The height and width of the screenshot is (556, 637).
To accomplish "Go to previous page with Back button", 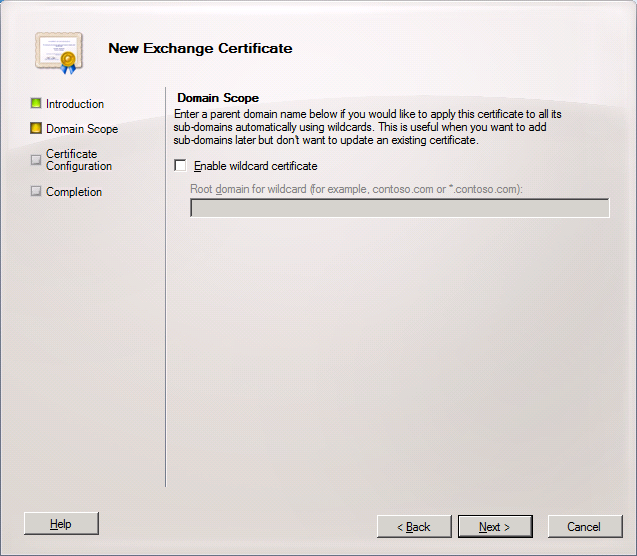I will (414, 526).
